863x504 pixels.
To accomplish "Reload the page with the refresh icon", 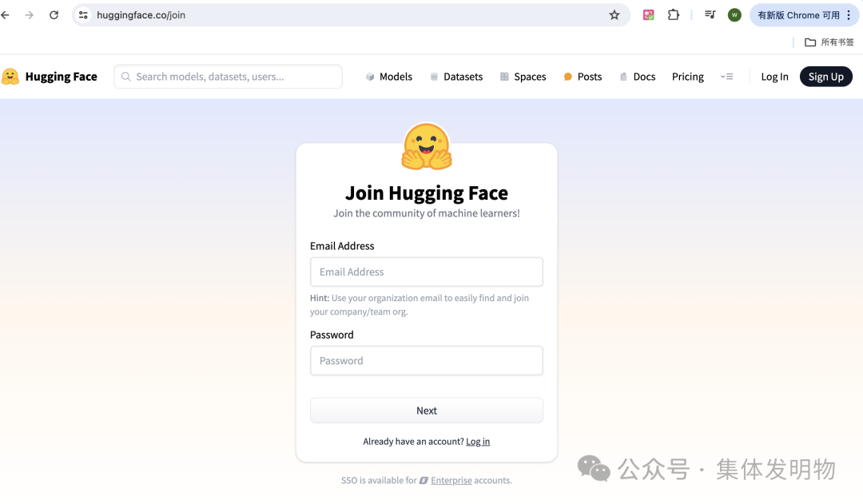I will (x=54, y=15).
